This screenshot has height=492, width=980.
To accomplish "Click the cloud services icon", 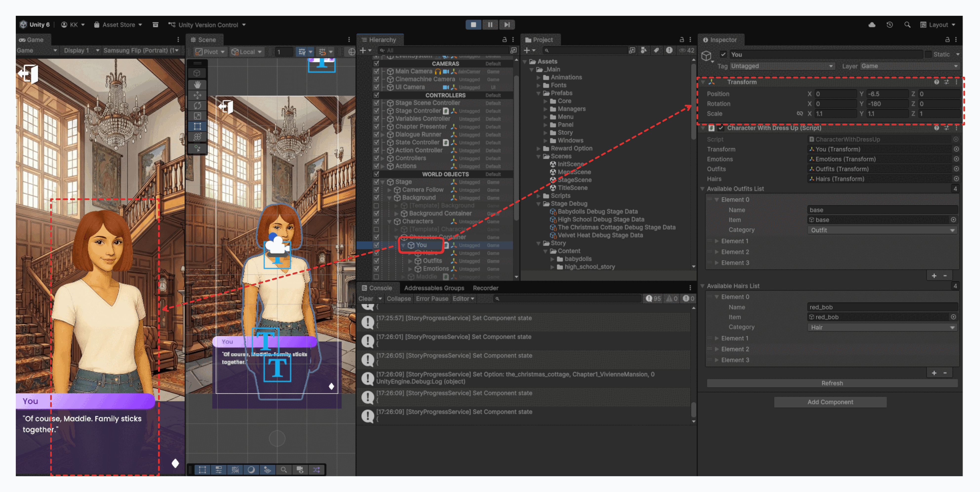I will 872,25.
